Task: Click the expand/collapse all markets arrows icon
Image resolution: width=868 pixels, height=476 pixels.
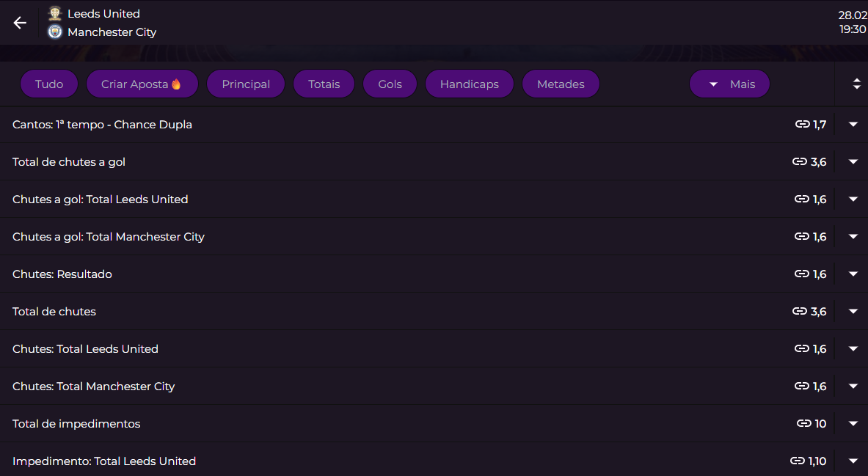Action: [856, 84]
